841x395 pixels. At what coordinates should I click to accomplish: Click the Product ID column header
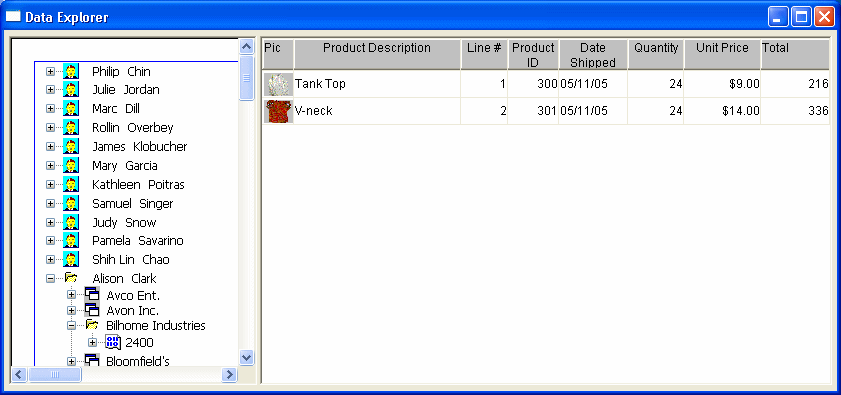click(x=533, y=54)
